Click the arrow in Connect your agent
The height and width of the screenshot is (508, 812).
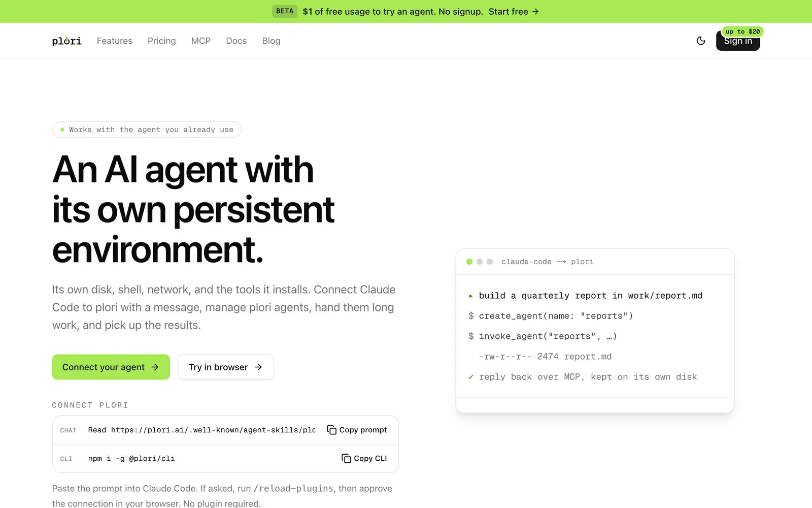(x=155, y=367)
